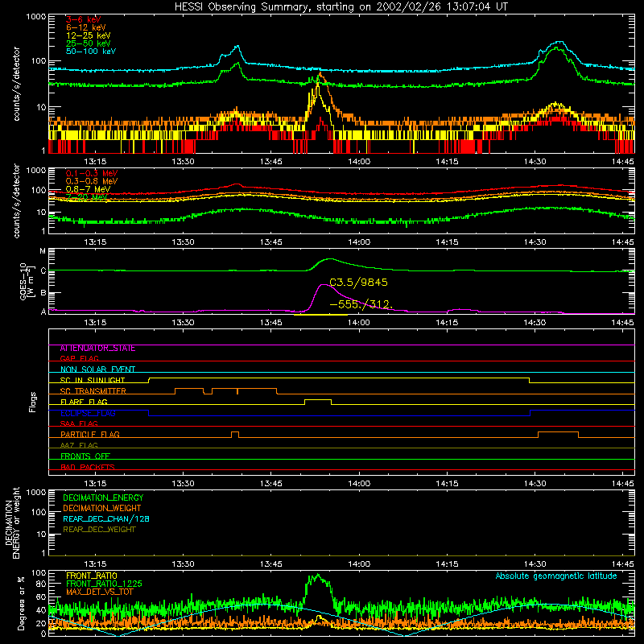
Task: Click the 14:00 tick label under top plot
Action: tap(359, 162)
